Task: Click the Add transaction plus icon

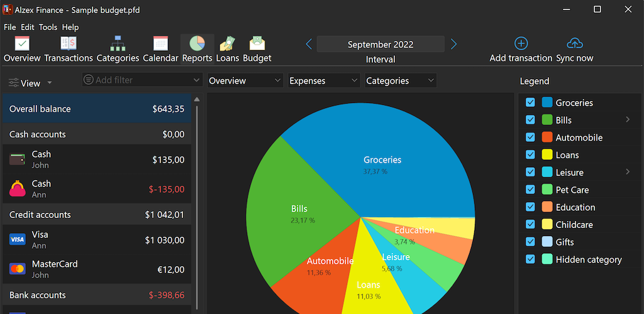Action: click(x=521, y=43)
